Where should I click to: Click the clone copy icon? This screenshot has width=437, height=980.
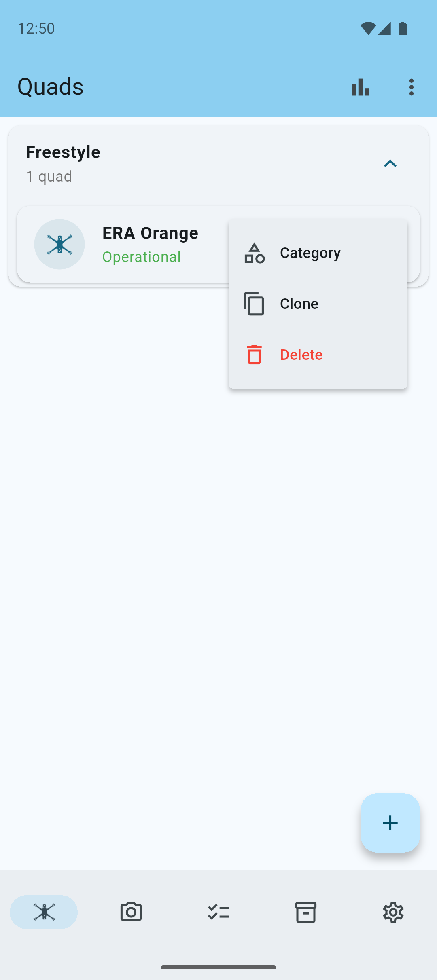click(254, 304)
